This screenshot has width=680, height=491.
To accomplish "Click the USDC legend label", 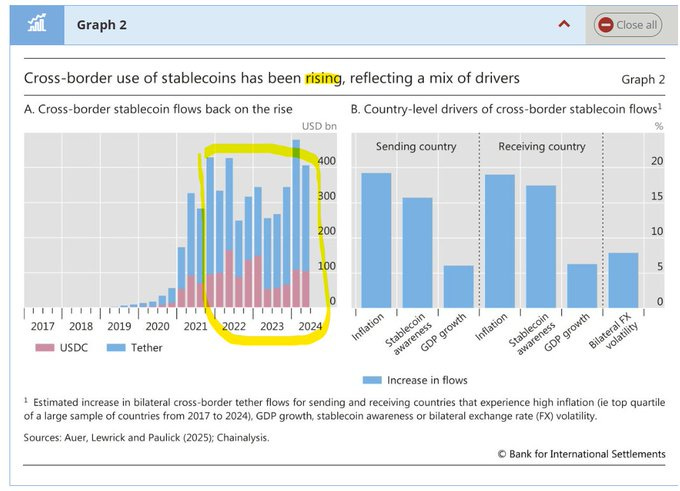I will point(74,348).
